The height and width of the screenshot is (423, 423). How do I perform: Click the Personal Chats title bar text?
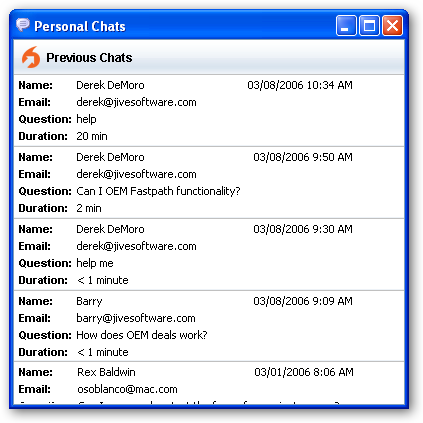tap(80, 26)
